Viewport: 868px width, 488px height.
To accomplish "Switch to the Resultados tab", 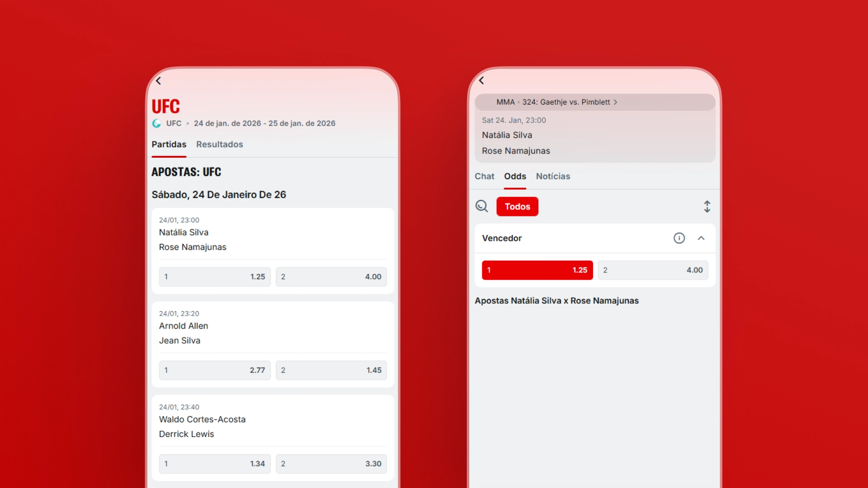I will [219, 145].
